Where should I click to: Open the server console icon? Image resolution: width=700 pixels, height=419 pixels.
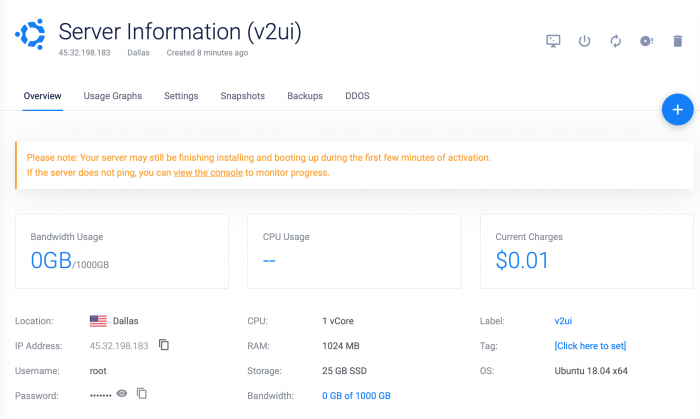tap(553, 41)
